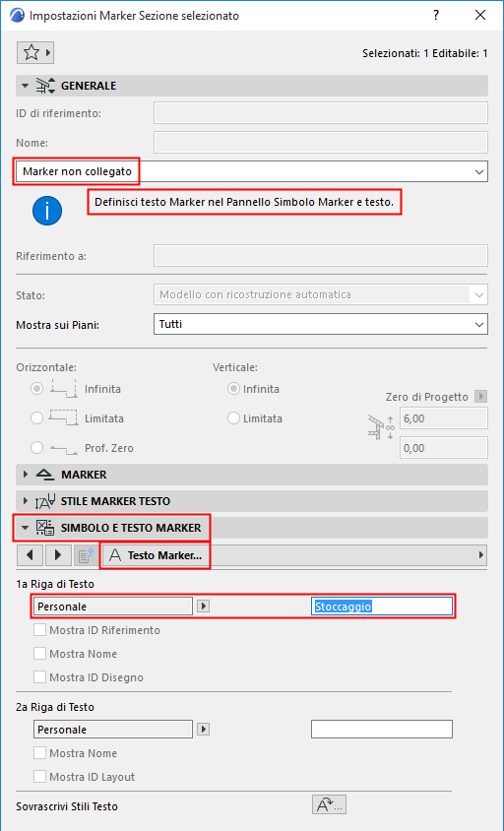Click the empty 2a Riga text field
The image size is (504, 831).
click(x=382, y=730)
